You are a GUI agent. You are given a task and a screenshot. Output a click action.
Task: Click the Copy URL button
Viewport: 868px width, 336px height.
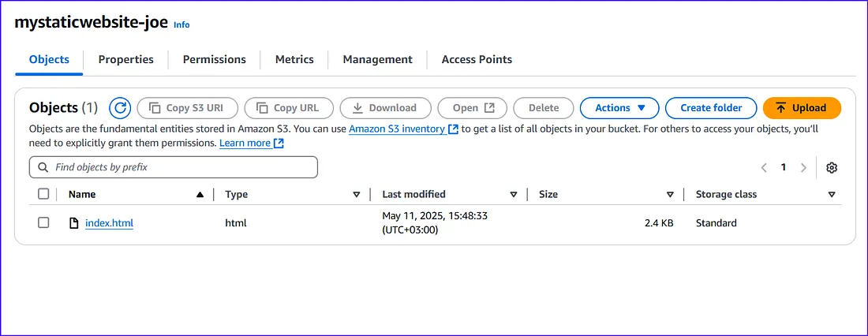click(289, 108)
